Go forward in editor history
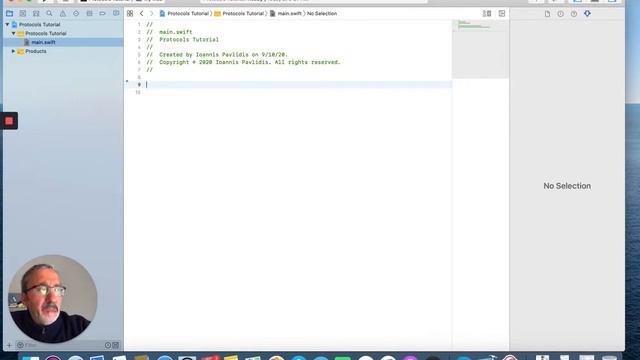Image resolution: width=640 pixels, height=360 pixels. (x=151, y=13)
